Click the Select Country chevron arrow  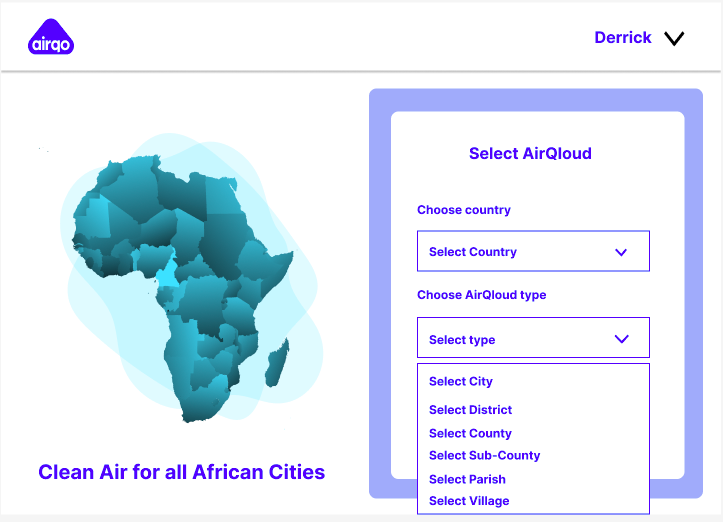point(621,252)
